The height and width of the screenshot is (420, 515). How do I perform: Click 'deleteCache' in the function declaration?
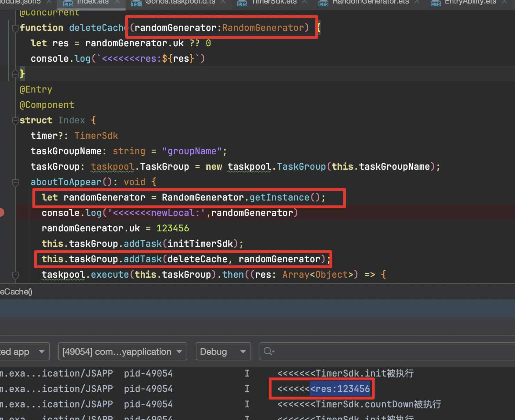click(x=99, y=28)
